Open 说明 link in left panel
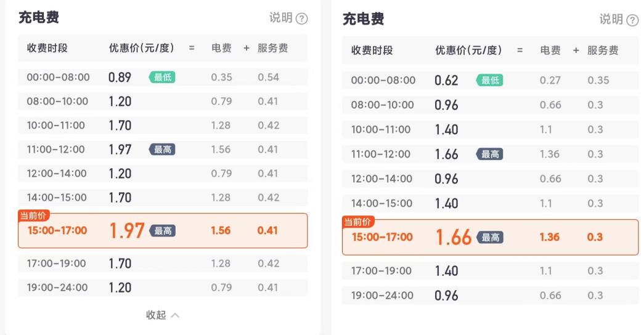 click(x=281, y=18)
